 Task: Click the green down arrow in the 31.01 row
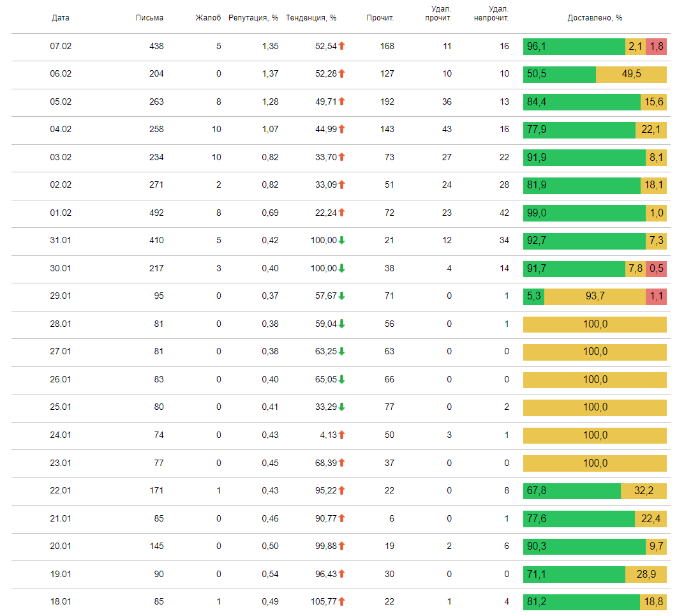click(341, 241)
